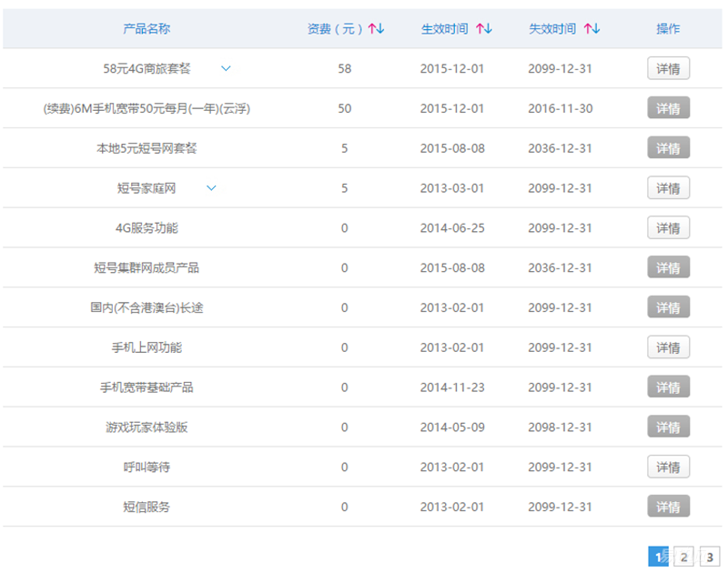Sort 生效时间 column descending
This screenshot has width=728, height=573.
tap(490, 28)
